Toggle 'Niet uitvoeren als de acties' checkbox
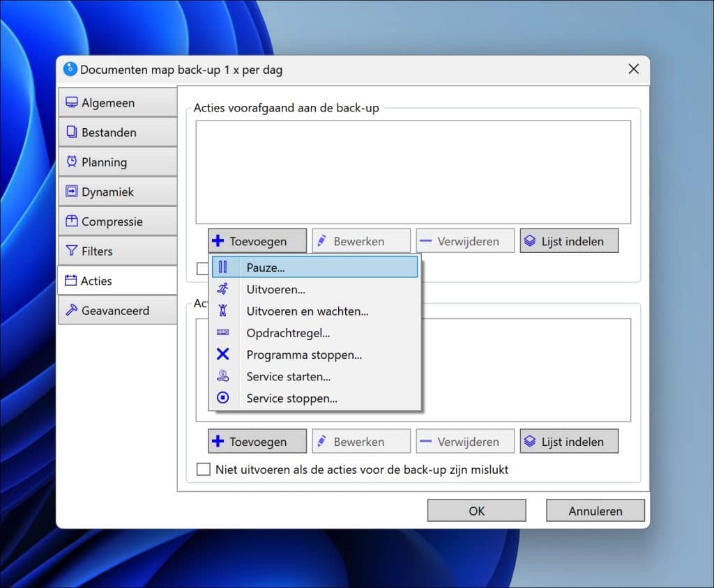Screen dimensions: 714x588 click(x=203, y=470)
